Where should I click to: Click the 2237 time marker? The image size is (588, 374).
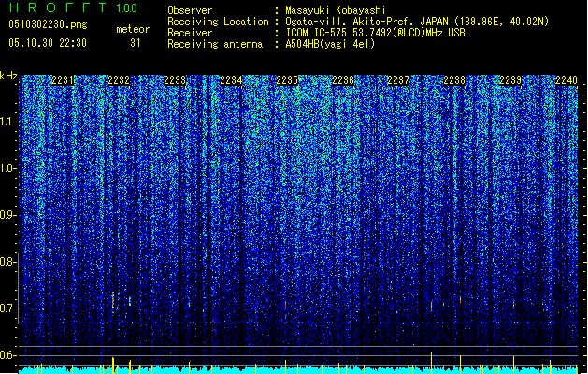pos(398,80)
